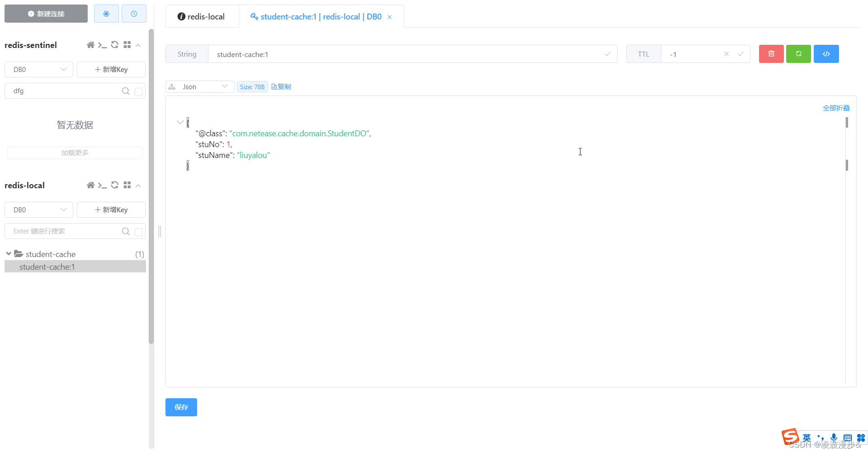Refresh the redis-sentinel connection
The image size is (868, 453).
(115, 45)
